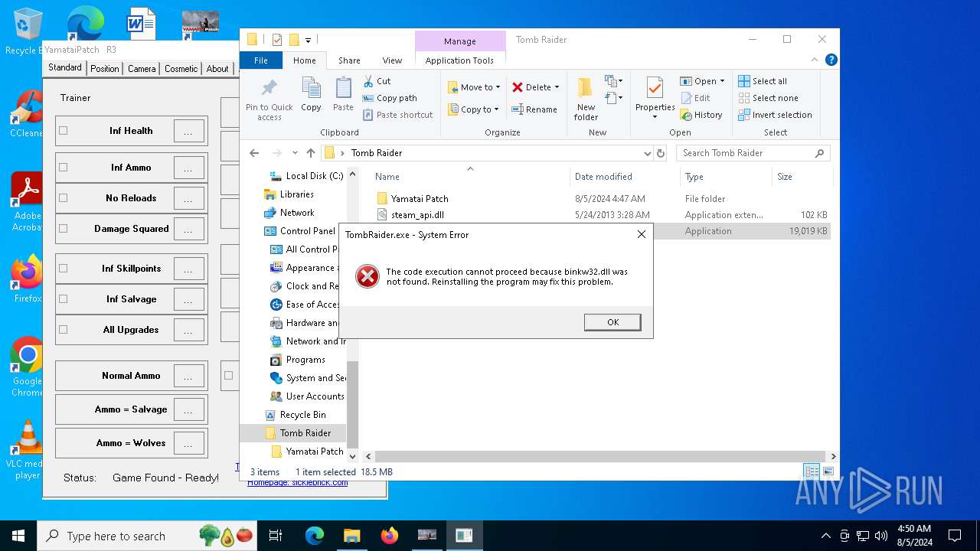Click the search magnifier in Search Tomb Raider
This screenshot has width=980, height=551.
click(819, 153)
